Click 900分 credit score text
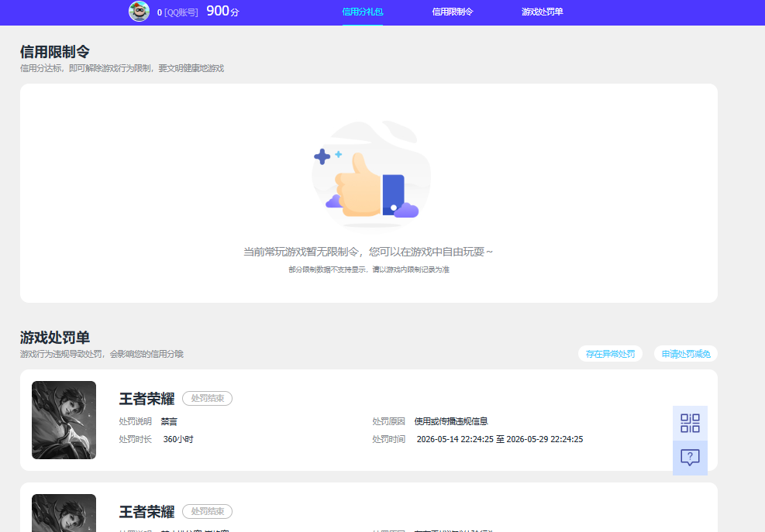This screenshot has height=532, width=765. 222,11
